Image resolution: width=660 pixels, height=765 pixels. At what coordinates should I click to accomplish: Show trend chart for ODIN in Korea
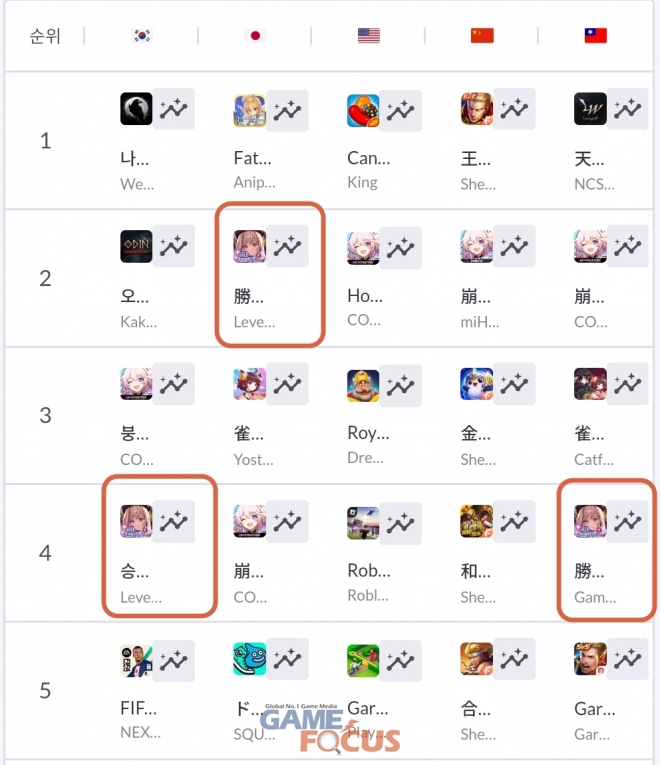tap(174, 246)
